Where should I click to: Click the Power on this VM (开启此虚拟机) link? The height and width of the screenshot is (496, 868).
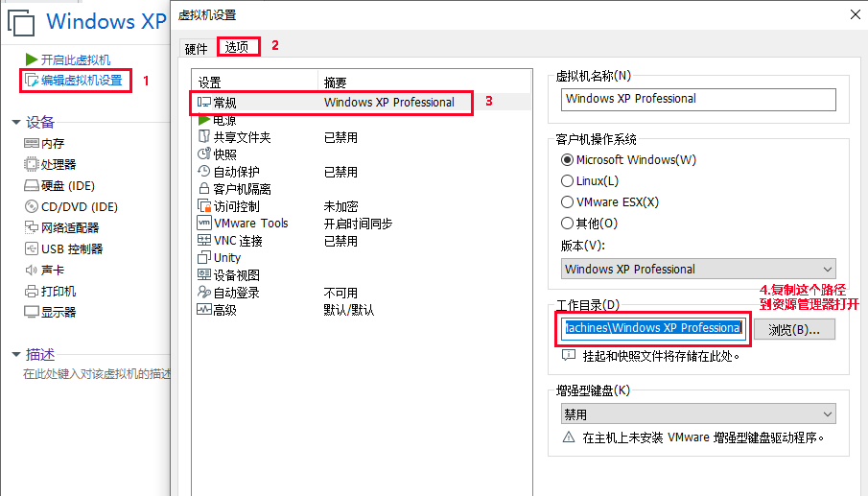[x=75, y=59]
